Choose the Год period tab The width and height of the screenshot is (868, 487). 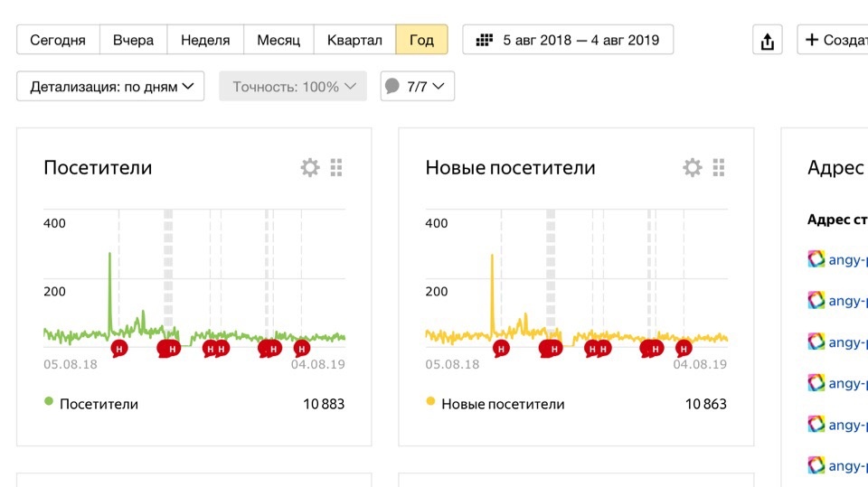pos(422,40)
